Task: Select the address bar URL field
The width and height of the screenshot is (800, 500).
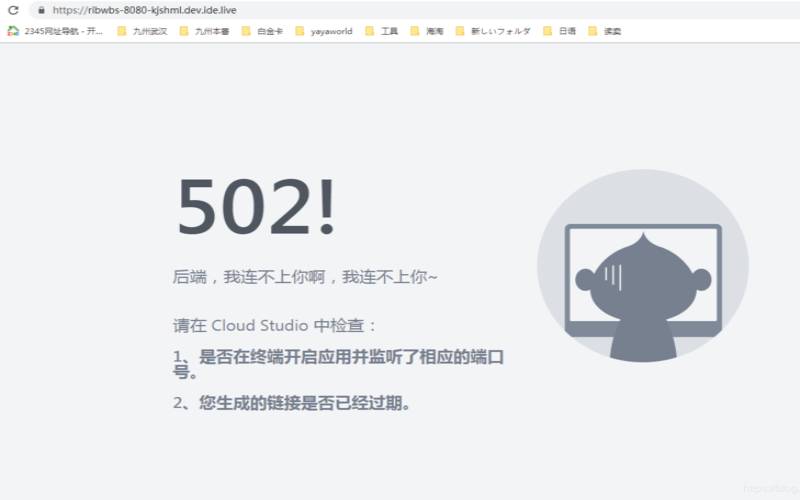Action: coord(415,10)
